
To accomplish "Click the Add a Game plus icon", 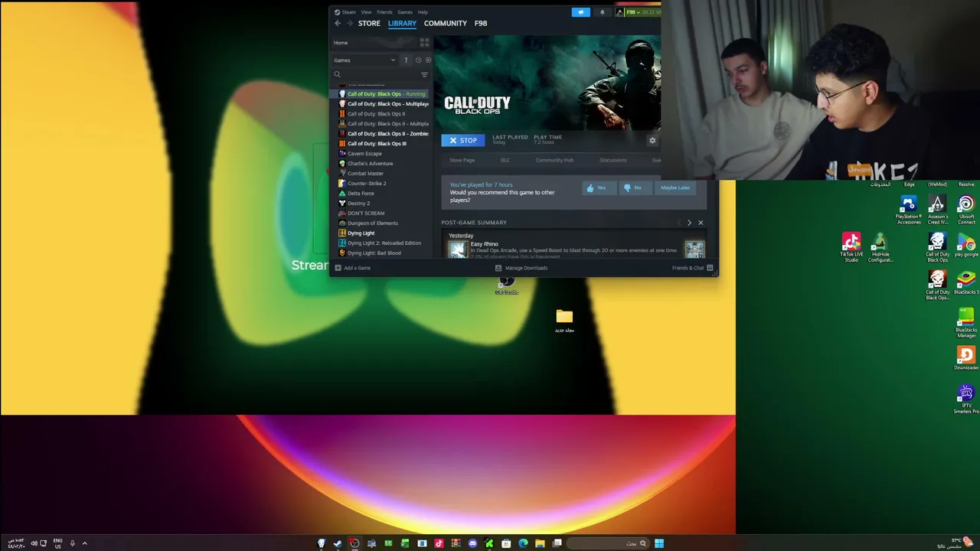I will click(x=338, y=268).
